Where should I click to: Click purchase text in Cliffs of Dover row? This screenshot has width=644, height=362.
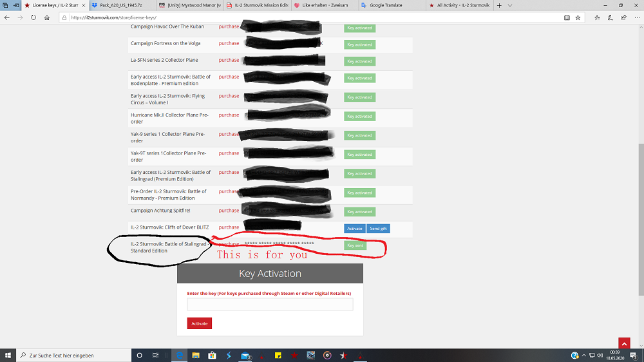229,227
